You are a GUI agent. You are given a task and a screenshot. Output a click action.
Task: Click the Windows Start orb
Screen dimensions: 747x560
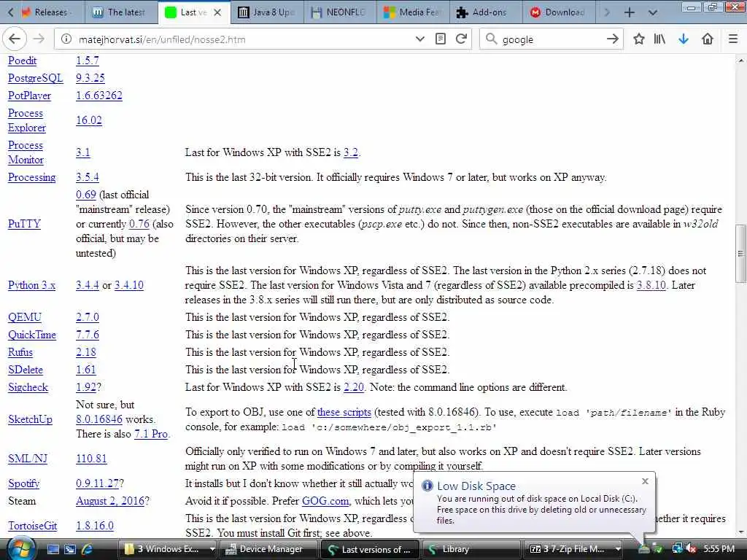21,548
